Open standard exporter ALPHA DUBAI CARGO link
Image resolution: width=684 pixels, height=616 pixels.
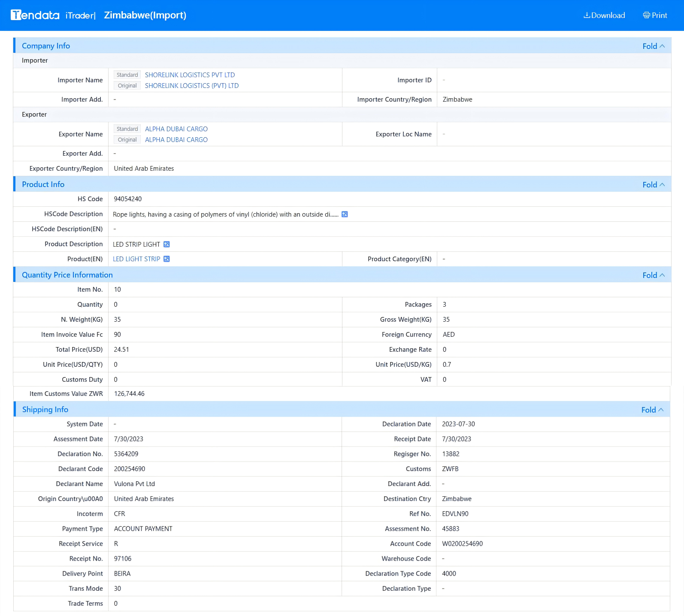click(176, 129)
